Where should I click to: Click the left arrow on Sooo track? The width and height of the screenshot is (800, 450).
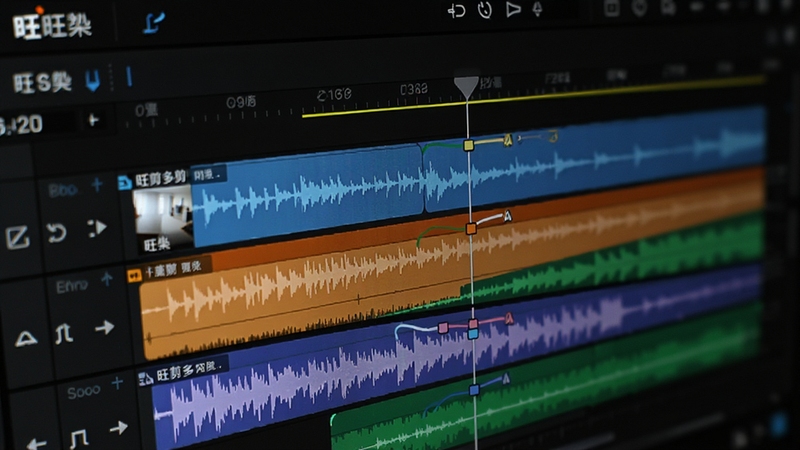point(37,444)
